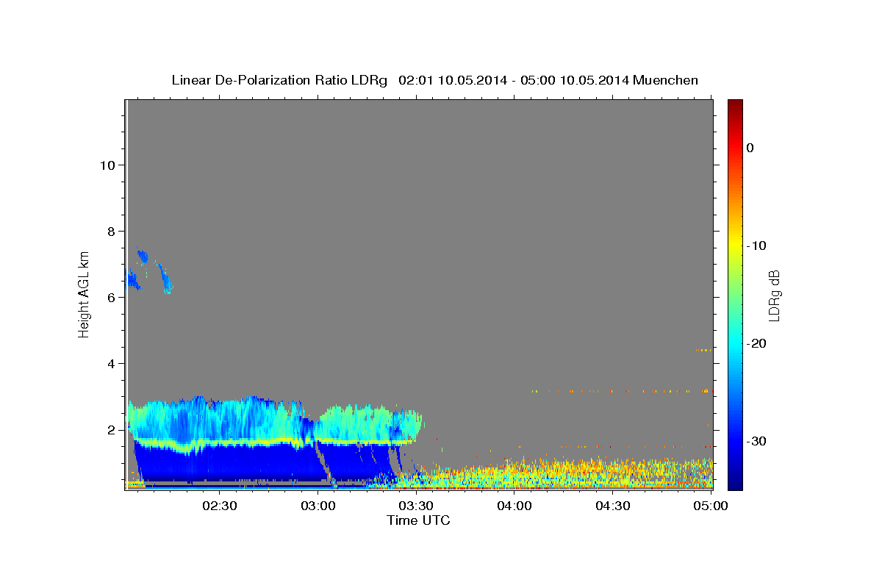The width and height of the screenshot is (882, 588).
Task: Click the colorbar value -30
Action: tap(757, 441)
